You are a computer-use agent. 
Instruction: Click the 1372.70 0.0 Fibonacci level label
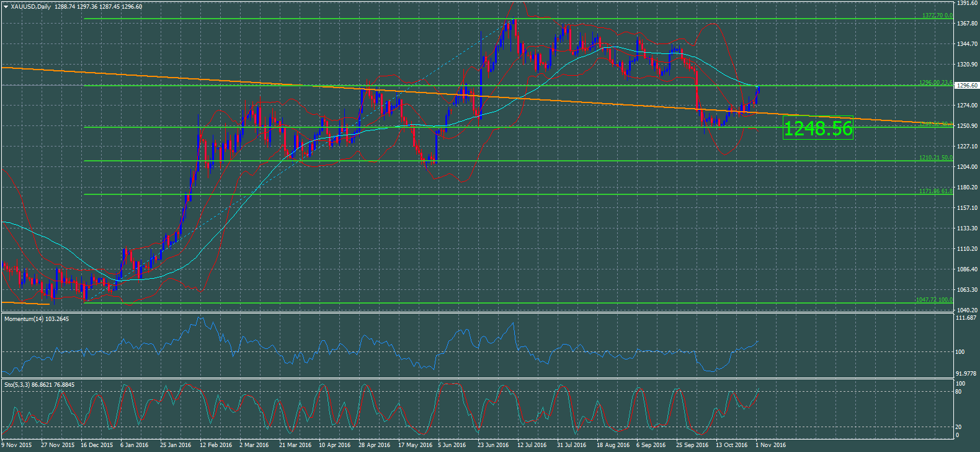click(937, 16)
